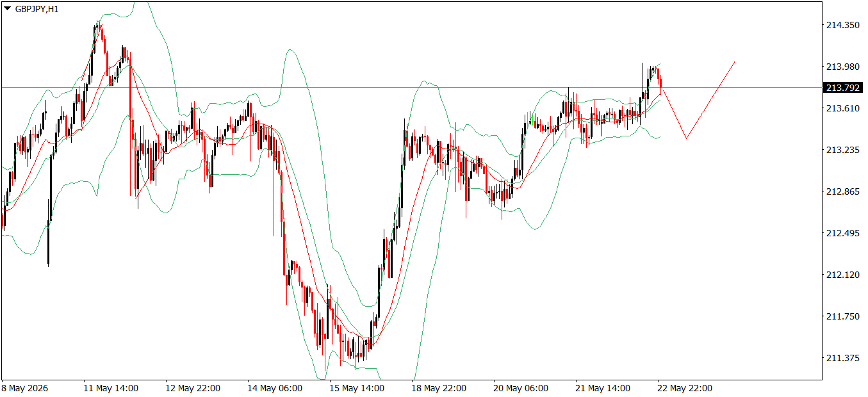Image resolution: width=868 pixels, height=397 pixels.
Task: Click the 11 May 14:00 time label
Action: click(x=111, y=388)
